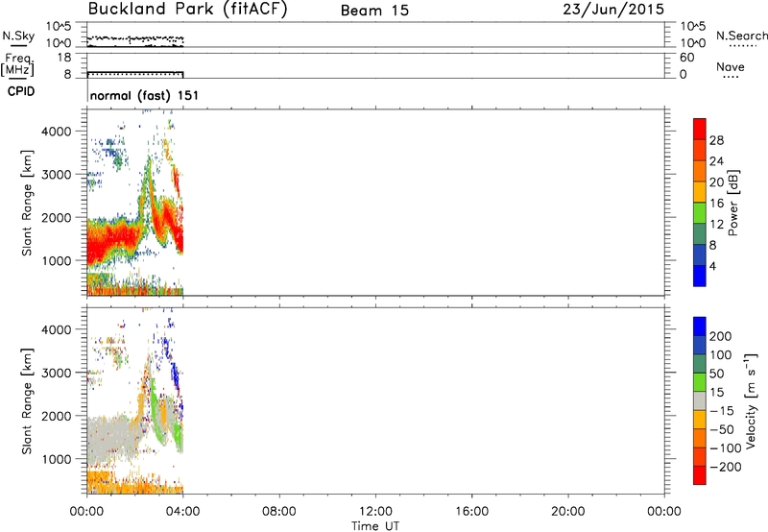Click the 28 dB power scale value
The width and height of the screenshot is (768, 532).
coord(716,140)
